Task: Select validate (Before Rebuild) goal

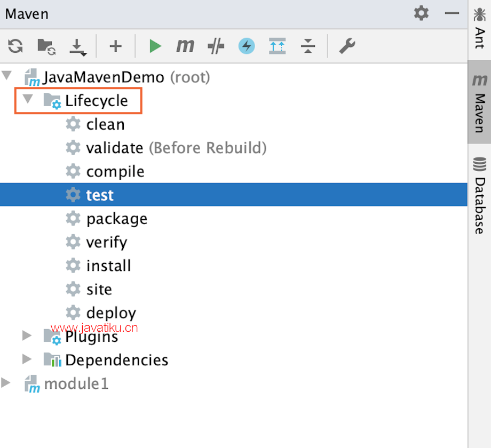Action: pos(177,148)
